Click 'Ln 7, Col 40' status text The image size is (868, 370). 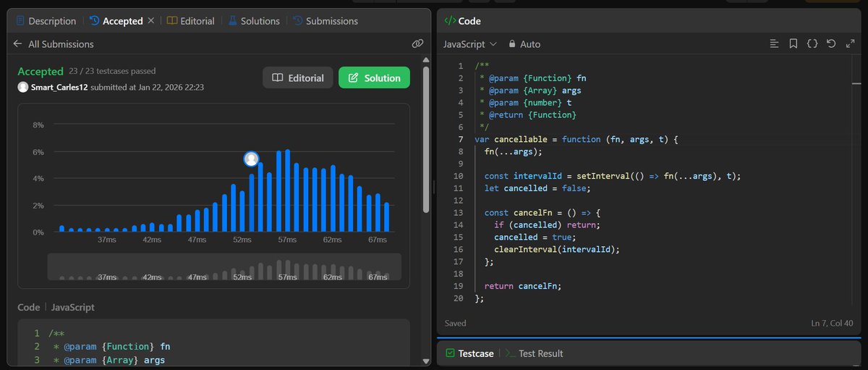pos(833,323)
